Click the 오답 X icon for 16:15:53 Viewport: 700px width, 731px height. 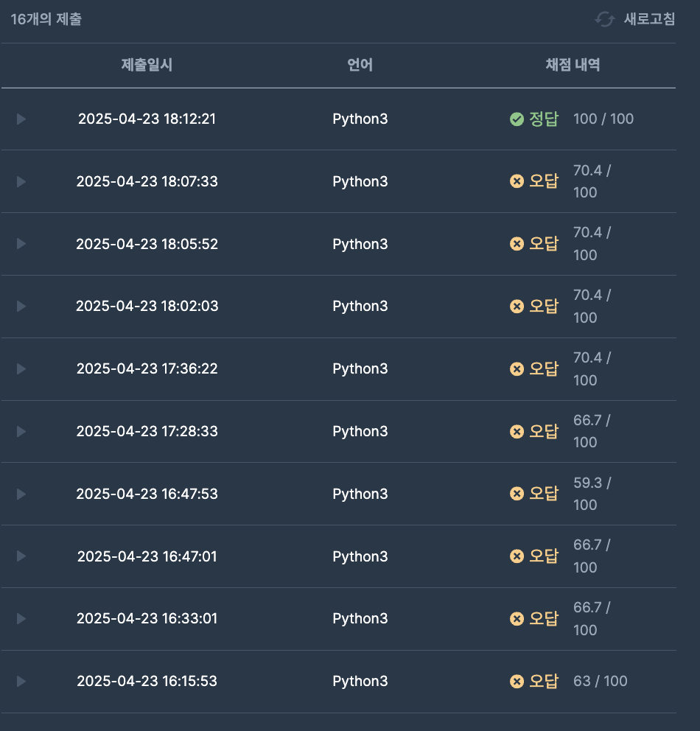point(517,682)
